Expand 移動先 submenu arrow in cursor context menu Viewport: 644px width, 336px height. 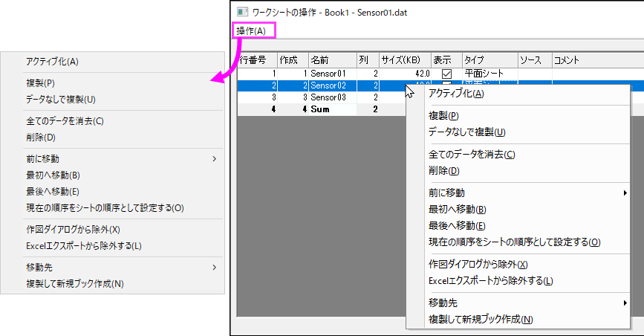click(x=625, y=303)
